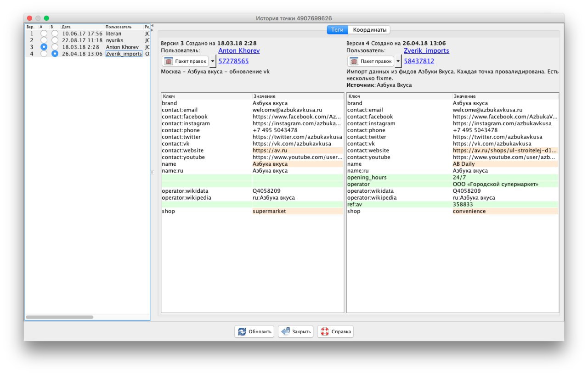The image size is (588, 375).
Task: Open Справка help button
Action: coord(335,331)
